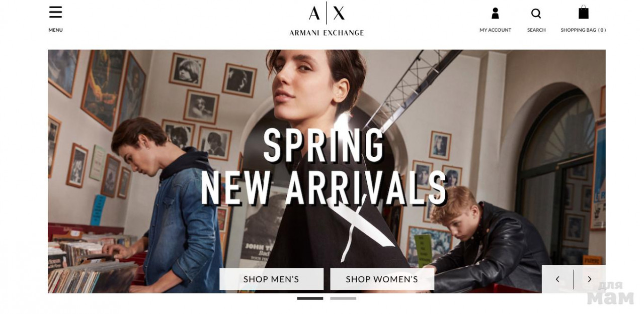The image size is (644, 314).
Task: Advance to next slide with right chevron
Action: pos(590,279)
